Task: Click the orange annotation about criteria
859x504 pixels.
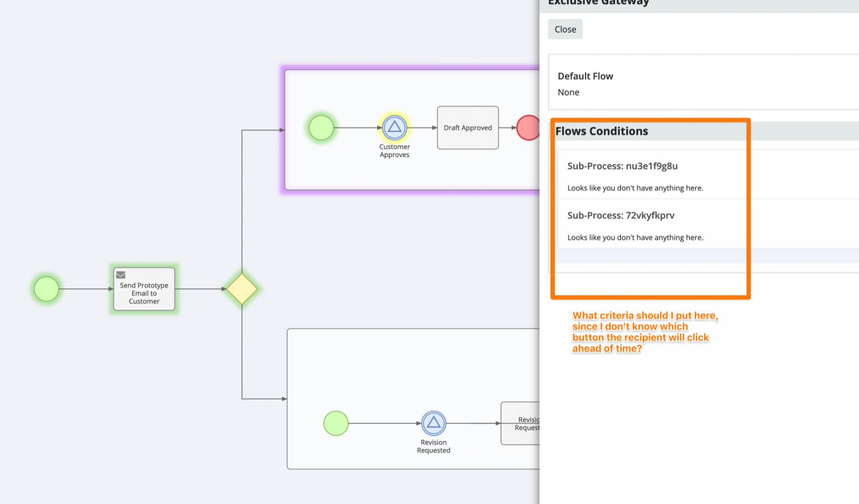Action: (644, 332)
